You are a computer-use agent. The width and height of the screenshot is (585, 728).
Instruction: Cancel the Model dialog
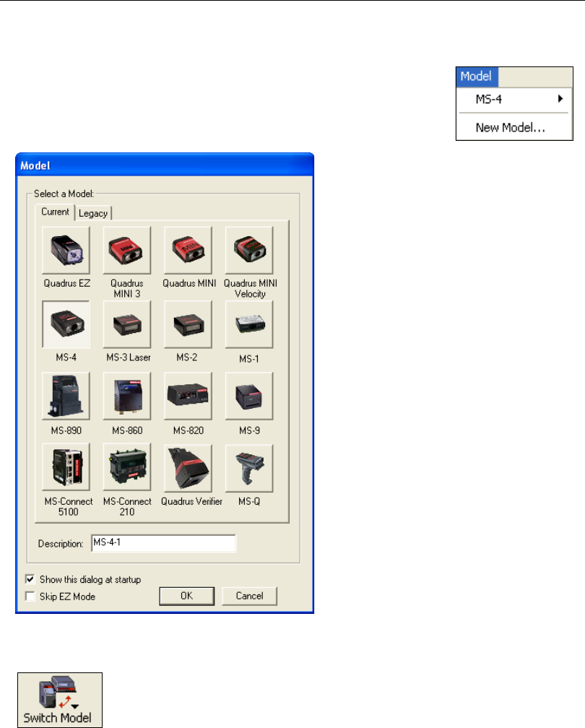pyautogui.click(x=249, y=596)
